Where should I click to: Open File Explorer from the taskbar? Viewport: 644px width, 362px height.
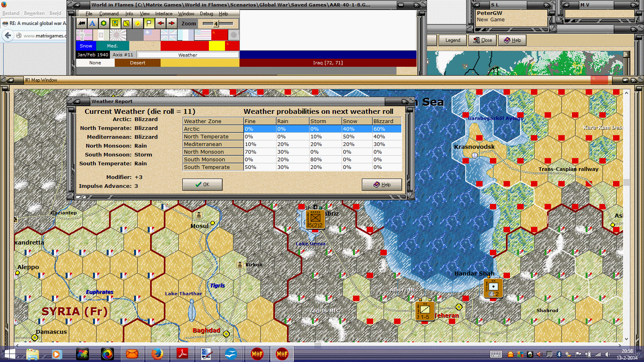33,354
